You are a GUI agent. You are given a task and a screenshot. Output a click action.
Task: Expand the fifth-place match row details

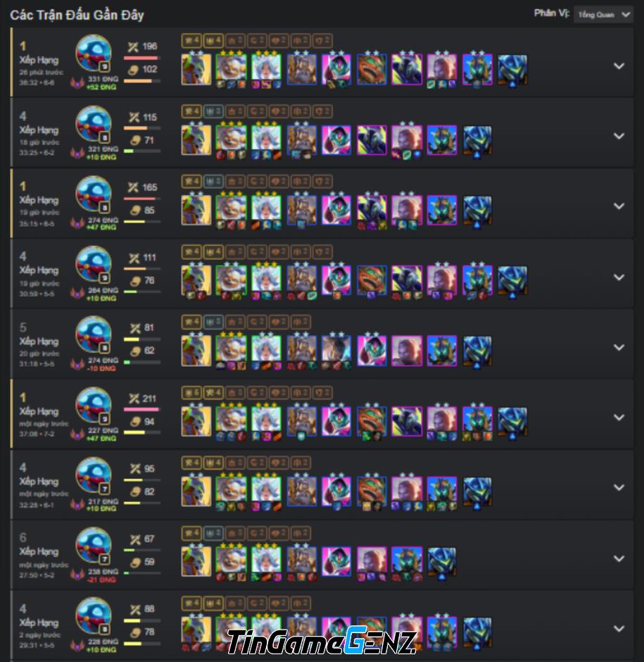[x=619, y=347]
